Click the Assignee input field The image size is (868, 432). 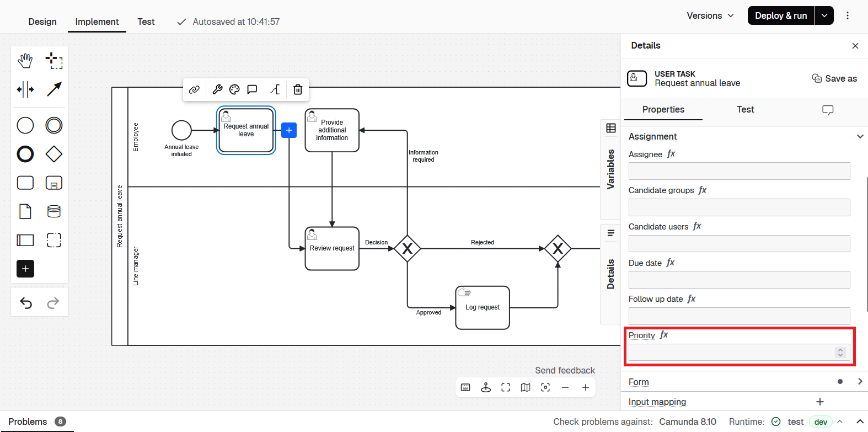coord(739,171)
